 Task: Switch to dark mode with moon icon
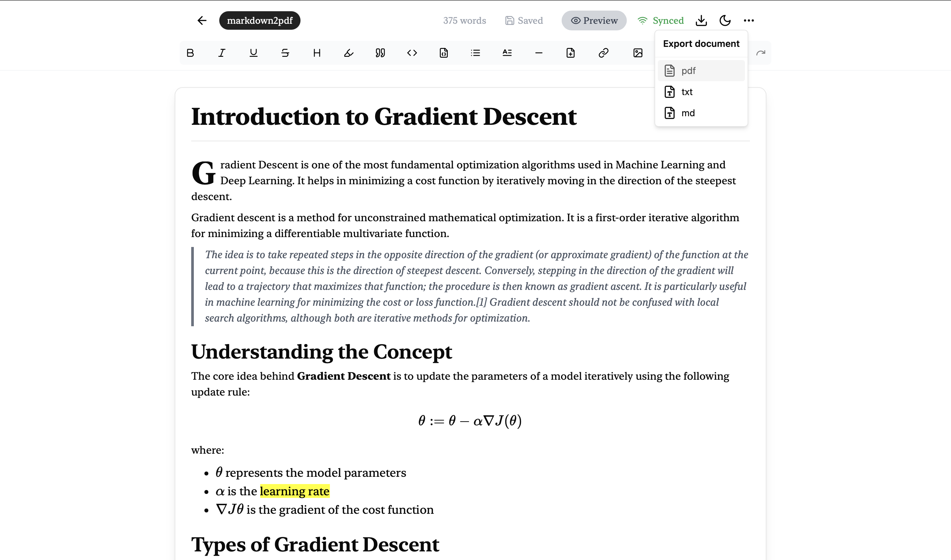point(725,20)
